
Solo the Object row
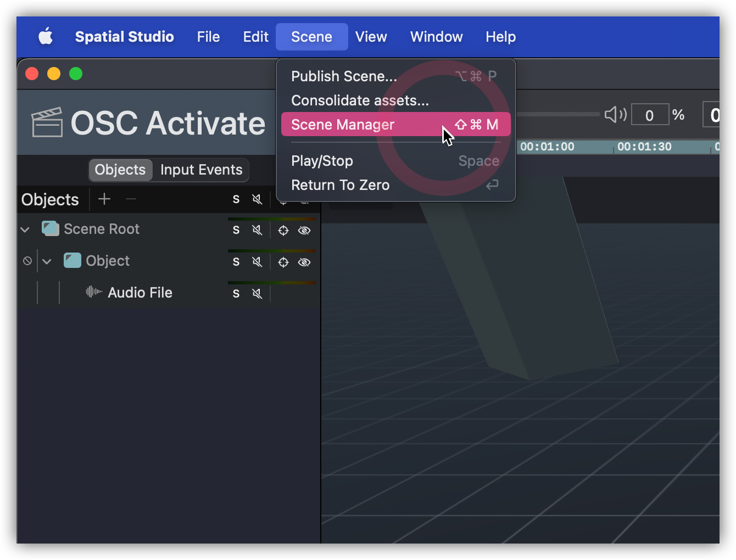[x=236, y=262]
